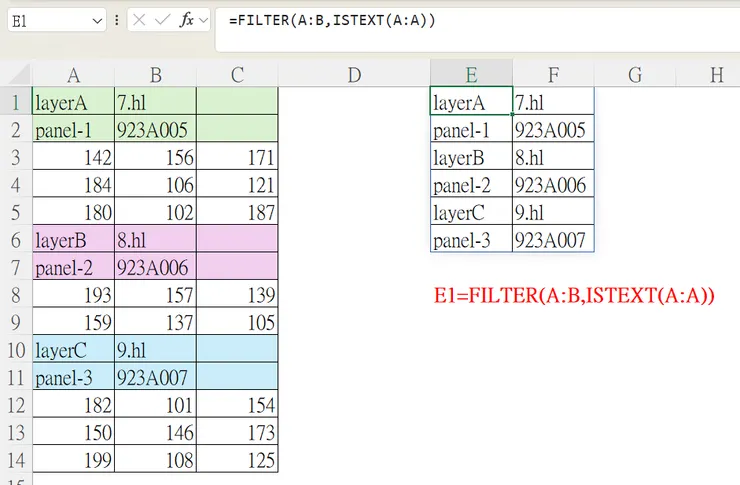Click cell F2 showing 923A005 result

pyautogui.click(x=553, y=128)
